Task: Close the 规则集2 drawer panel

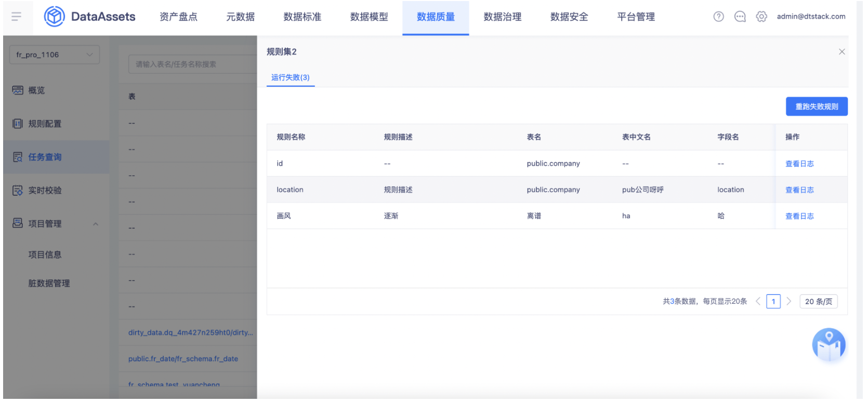Action: click(x=842, y=51)
